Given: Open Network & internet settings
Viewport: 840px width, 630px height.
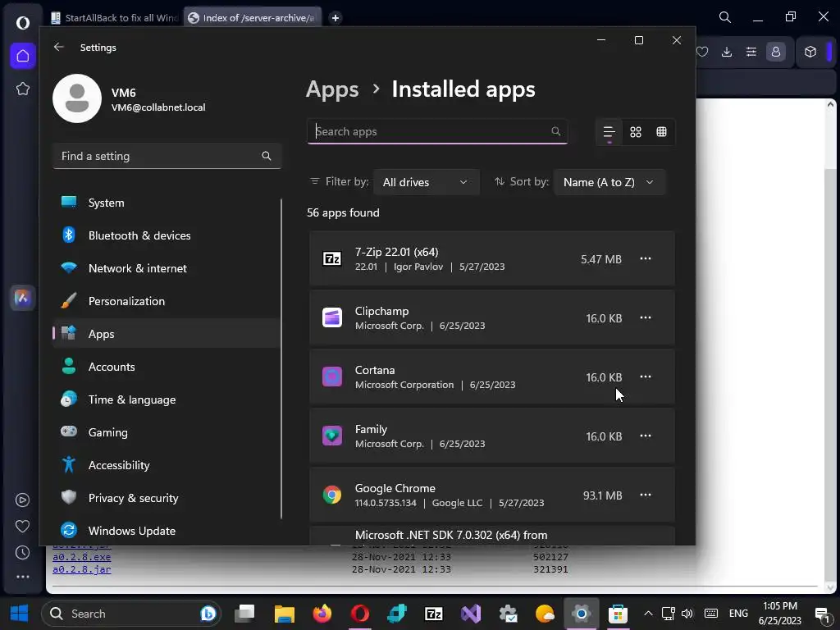Looking at the screenshot, I should coord(166,268).
